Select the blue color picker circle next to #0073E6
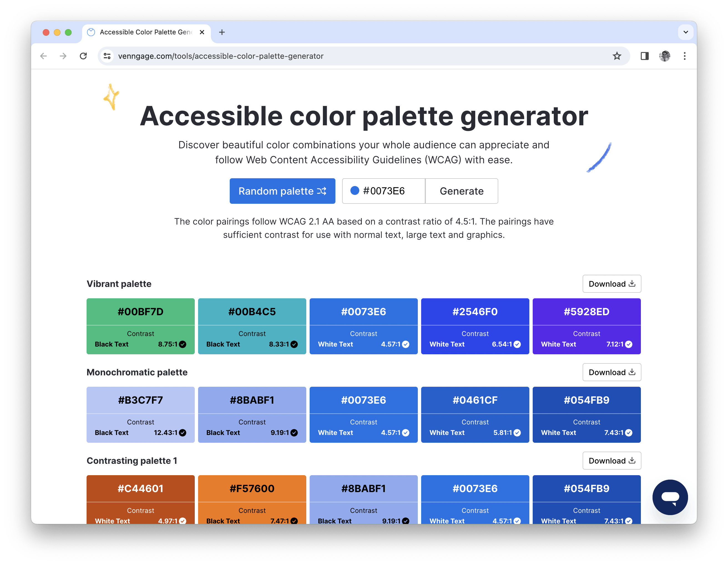Screen dimensions: 728x565 [355, 191]
